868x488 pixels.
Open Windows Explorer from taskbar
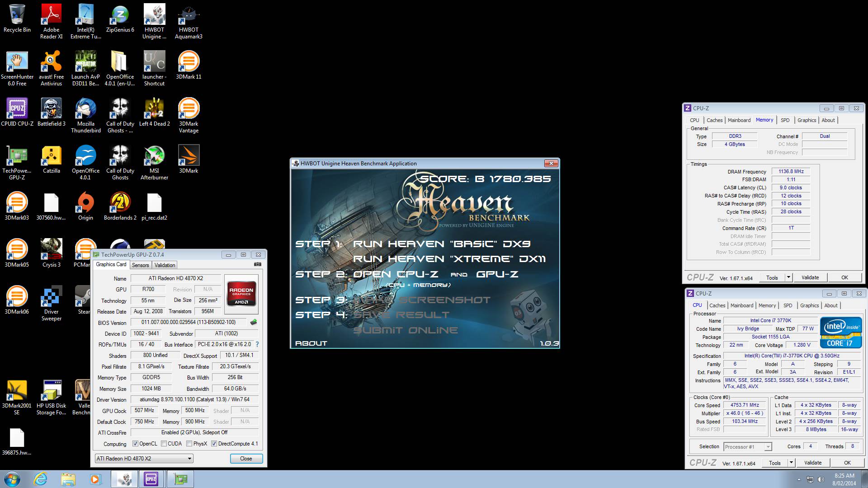[68, 479]
